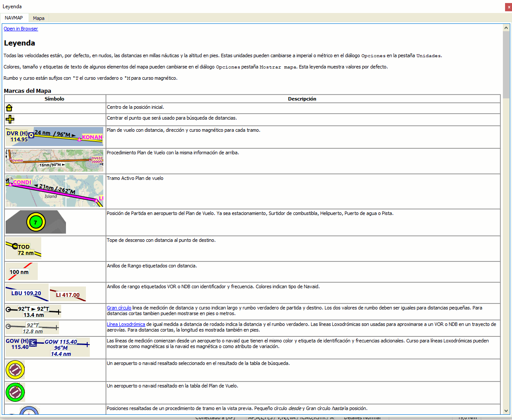Open the Línea Loxodrómica link
Image resolution: width=512 pixels, height=420 pixels.
(126, 325)
